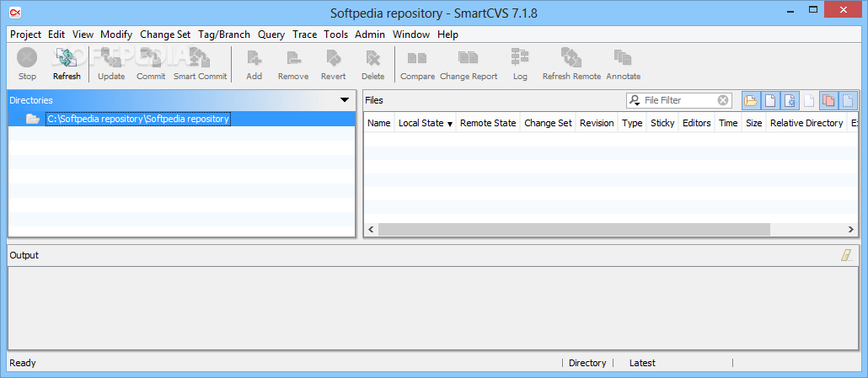868x378 pixels.
Task: Click the Change Set column header
Action: [x=548, y=123]
